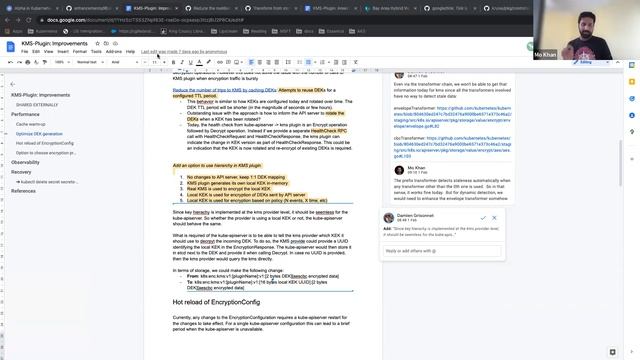This screenshot has width=640, height=360.
Task: Open the Insert menu
Action: point(63,52)
